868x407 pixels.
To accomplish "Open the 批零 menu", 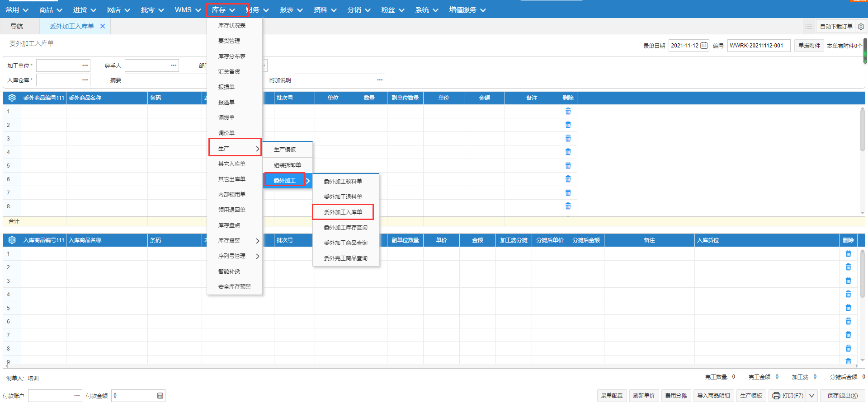I will click(152, 9).
